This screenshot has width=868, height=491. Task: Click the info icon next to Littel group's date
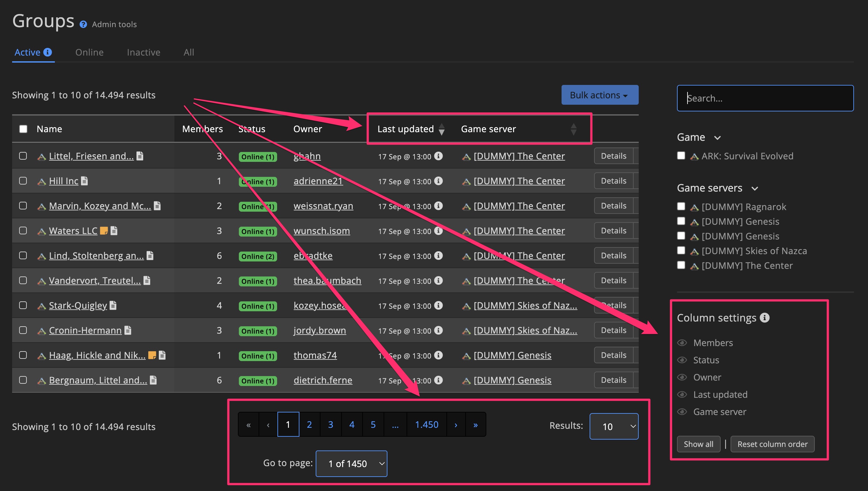438,156
